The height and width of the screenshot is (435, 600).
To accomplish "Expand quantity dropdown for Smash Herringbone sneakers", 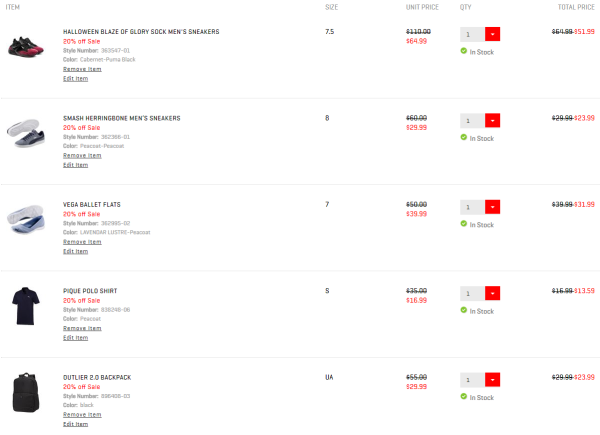I will click(x=492, y=121).
